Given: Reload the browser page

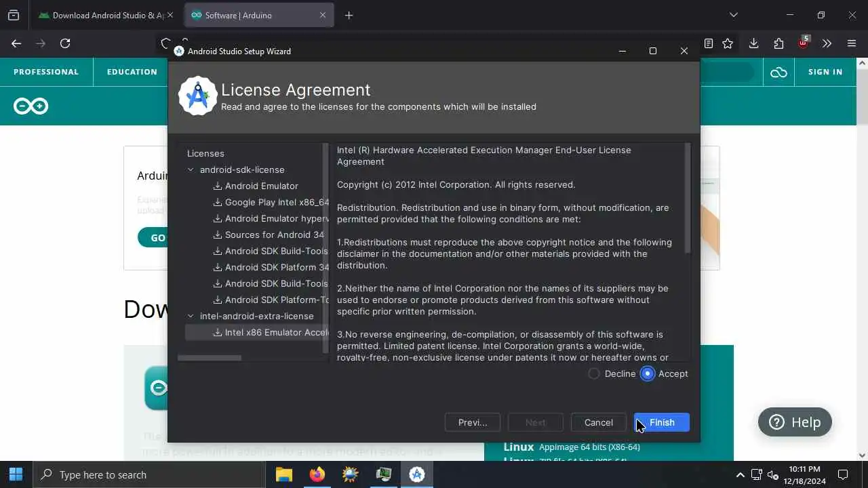Looking at the screenshot, I should [65, 43].
